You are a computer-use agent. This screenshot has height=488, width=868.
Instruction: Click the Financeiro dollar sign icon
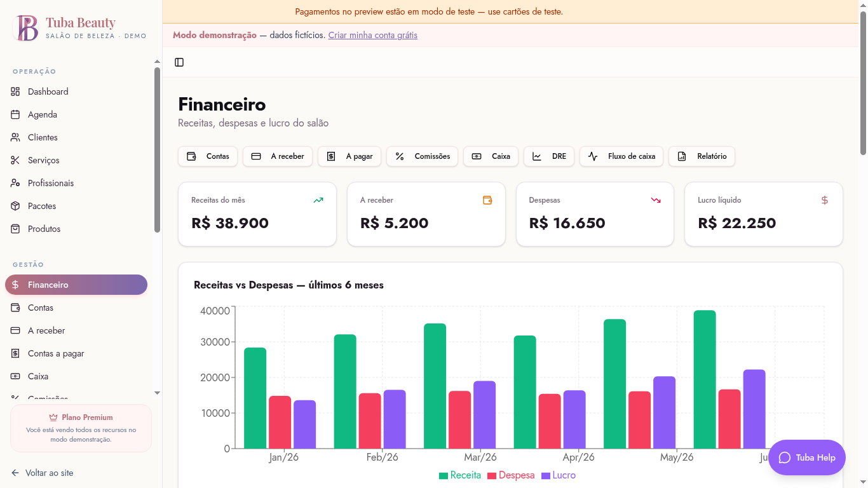pyautogui.click(x=15, y=285)
